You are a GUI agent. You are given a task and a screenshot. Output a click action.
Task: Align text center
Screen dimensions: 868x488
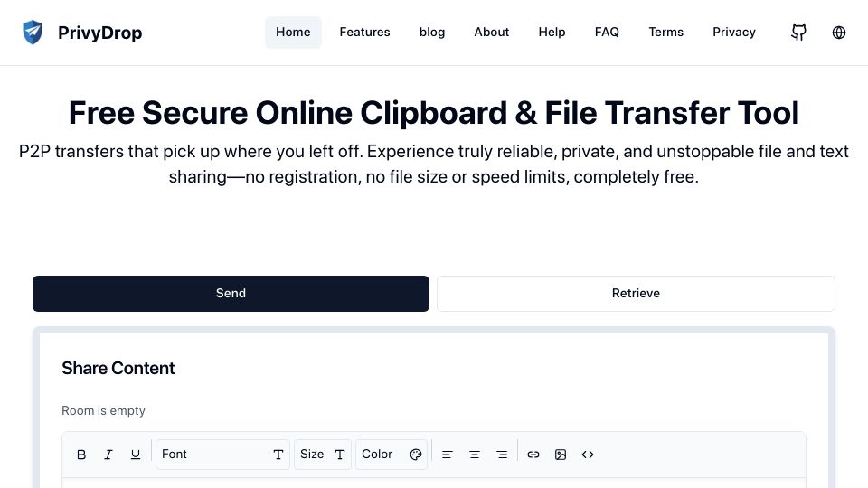[475, 455]
